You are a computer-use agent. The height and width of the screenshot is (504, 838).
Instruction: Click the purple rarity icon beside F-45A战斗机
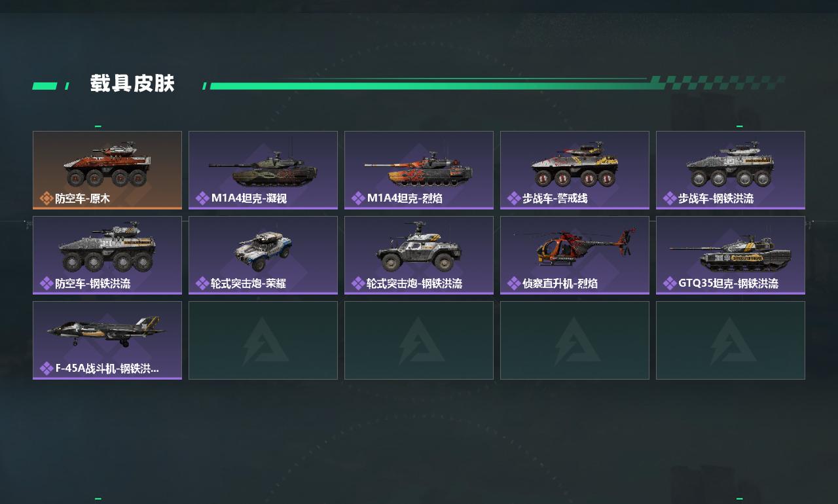pyautogui.click(x=46, y=369)
